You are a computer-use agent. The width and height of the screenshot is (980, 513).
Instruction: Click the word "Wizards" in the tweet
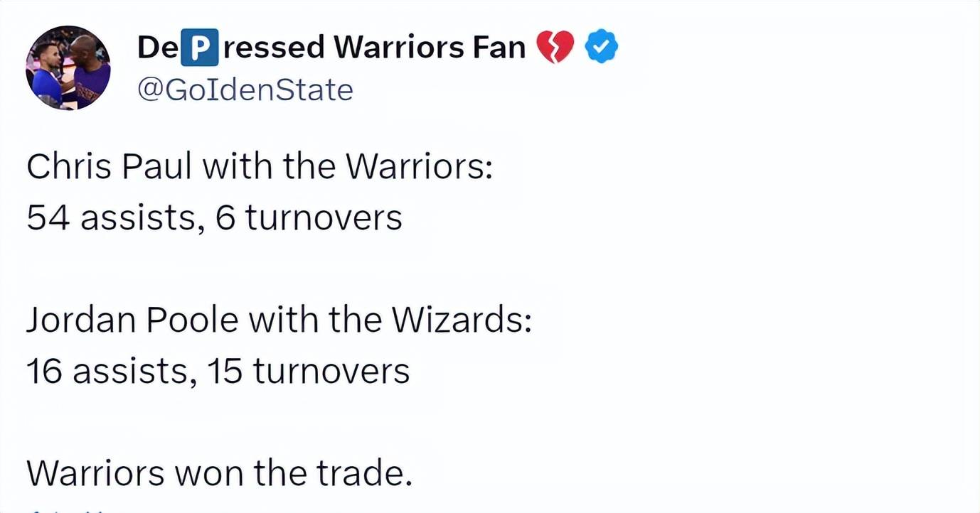pos(458,320)
